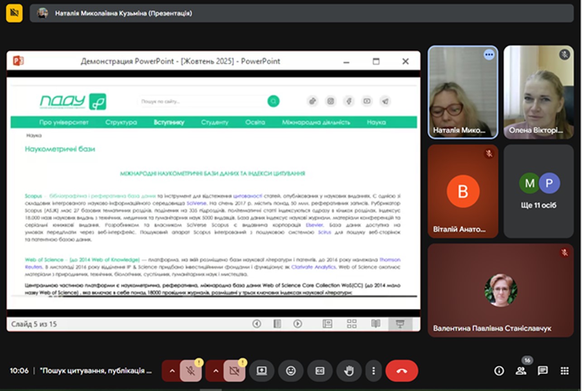This screenshot has width=588, height=391.
Task: Unmute the microphone
Action: click(x=191, y=371)
